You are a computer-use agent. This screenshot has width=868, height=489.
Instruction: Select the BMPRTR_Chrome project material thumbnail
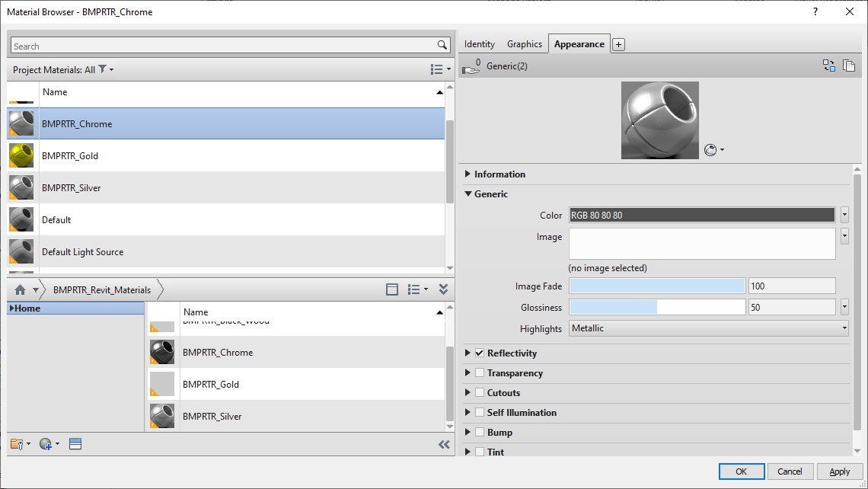point(21,123)
